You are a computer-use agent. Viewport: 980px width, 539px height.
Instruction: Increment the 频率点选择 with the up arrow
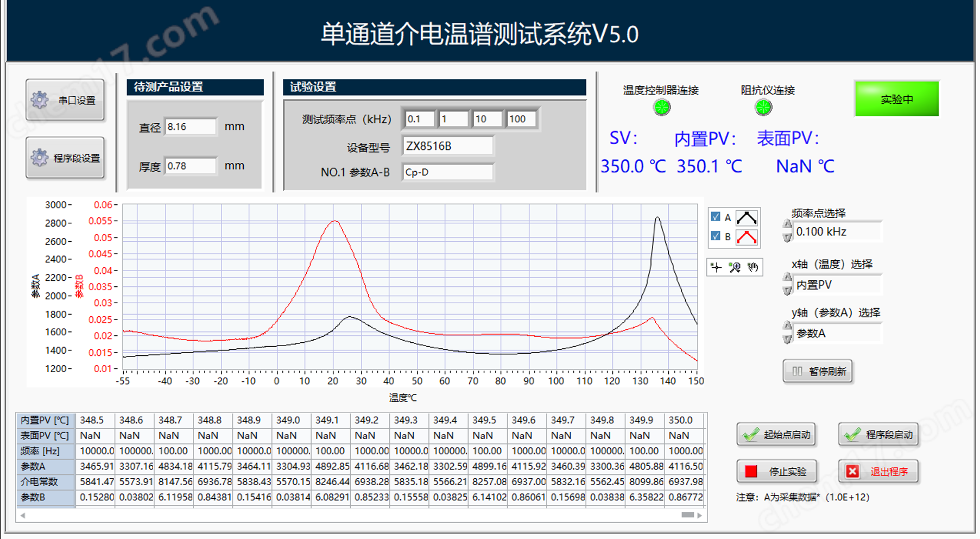[787, 223]
